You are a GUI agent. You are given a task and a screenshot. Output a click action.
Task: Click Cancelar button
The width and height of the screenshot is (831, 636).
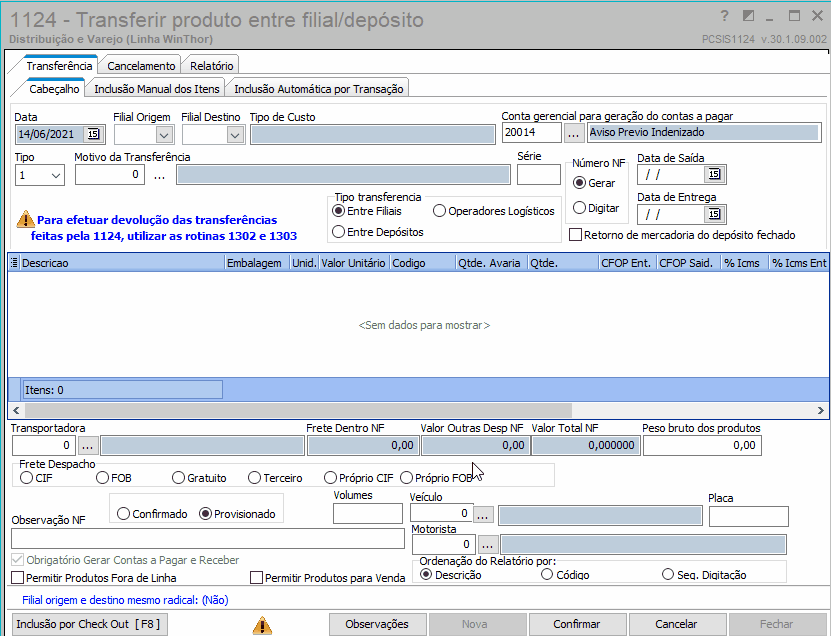pos(676,624)
